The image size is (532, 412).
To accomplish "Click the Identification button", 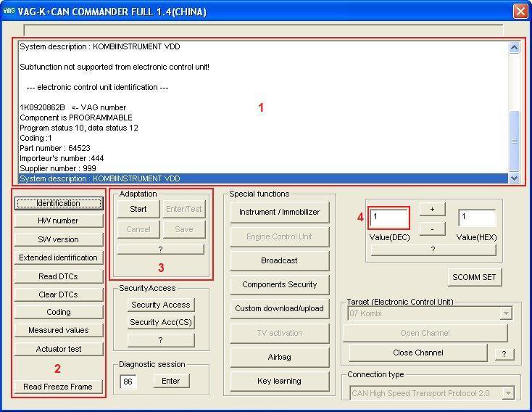I will [x=59, y=203].
